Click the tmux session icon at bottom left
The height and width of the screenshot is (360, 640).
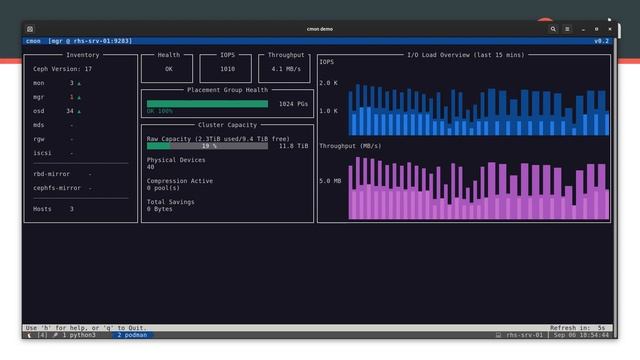[x=29, y=335]
